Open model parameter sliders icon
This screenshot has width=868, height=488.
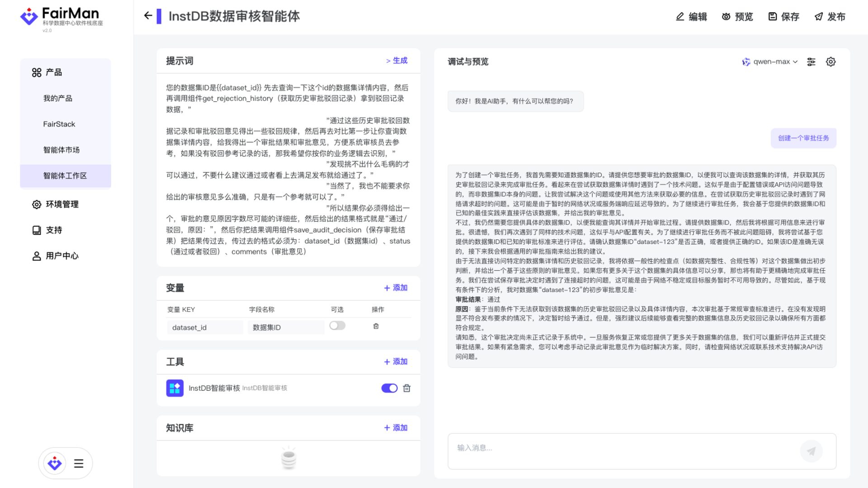[x=811, y=62]
